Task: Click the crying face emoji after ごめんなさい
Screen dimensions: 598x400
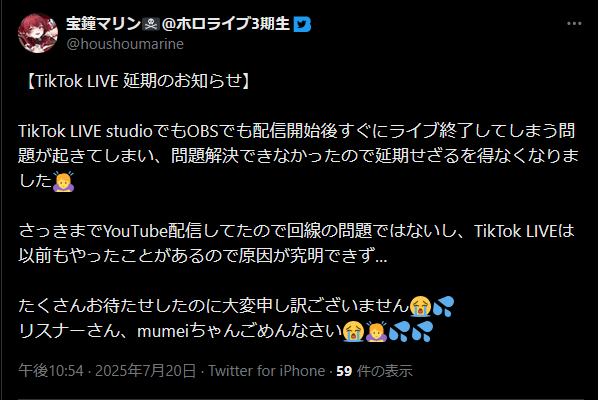Action: 354,331
